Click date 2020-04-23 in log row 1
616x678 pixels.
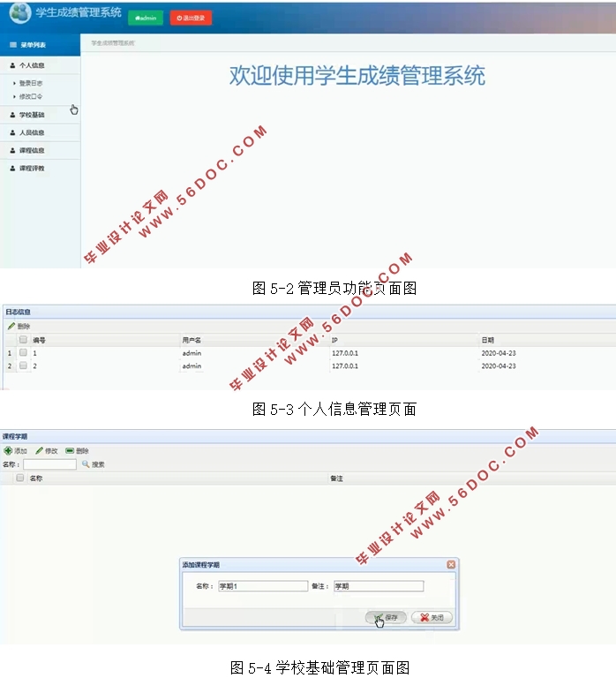[499, 353]
